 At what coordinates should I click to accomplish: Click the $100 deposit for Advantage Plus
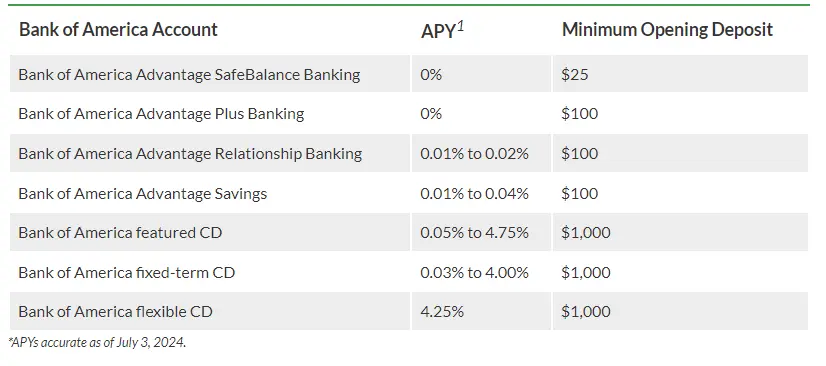tap(579, 114)
